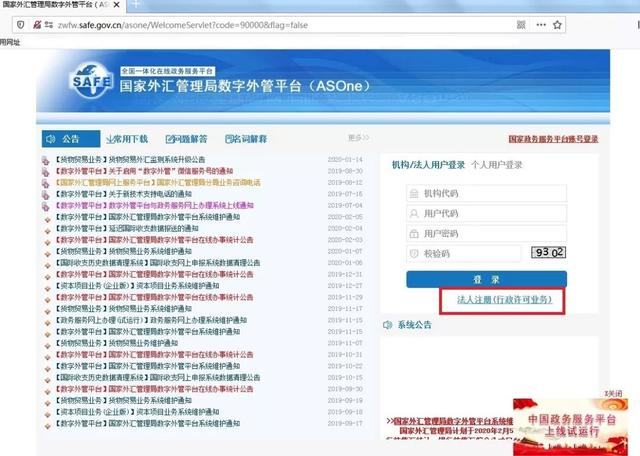This screenshot has height=456, width=640.
Task: Close the popup via X关闭
Action: pyautogui.click(x=613, y=394)
